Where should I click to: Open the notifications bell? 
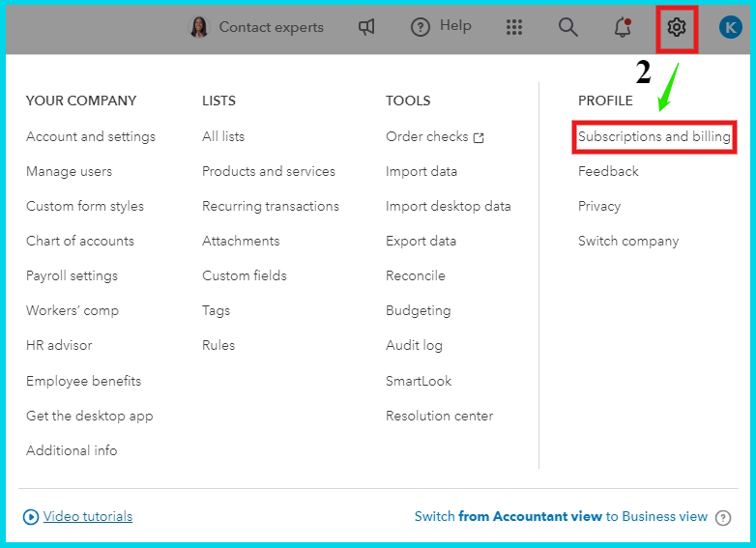coord(623,27)
